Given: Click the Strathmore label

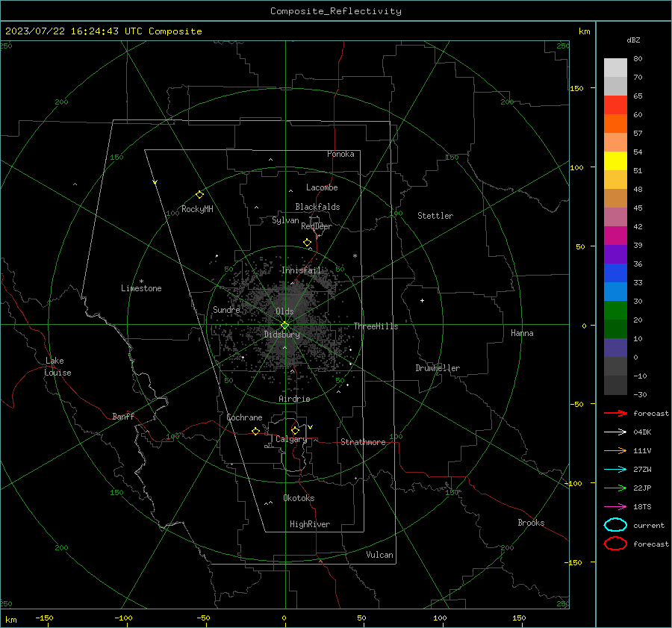Looking at the screenshot, I should [363, 442].
